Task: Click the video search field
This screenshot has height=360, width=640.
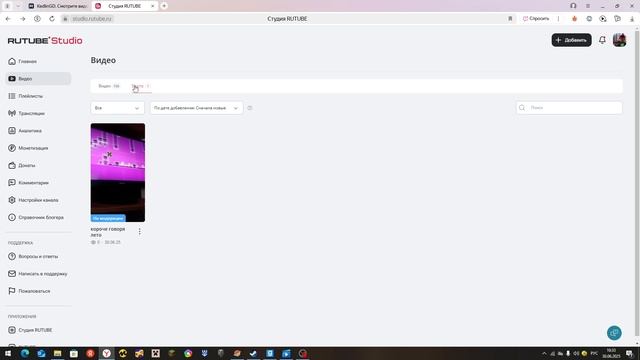Action: click(x=569, y=108)
